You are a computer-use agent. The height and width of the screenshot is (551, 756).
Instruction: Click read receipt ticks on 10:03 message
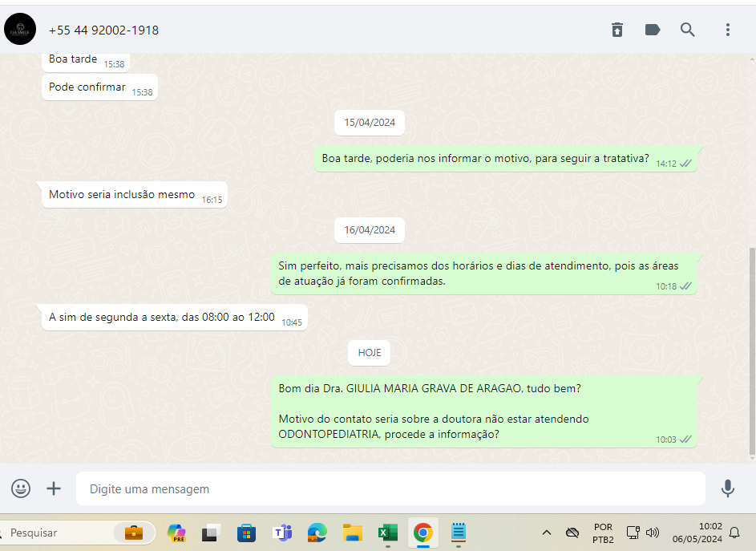(x=685, y=440)
